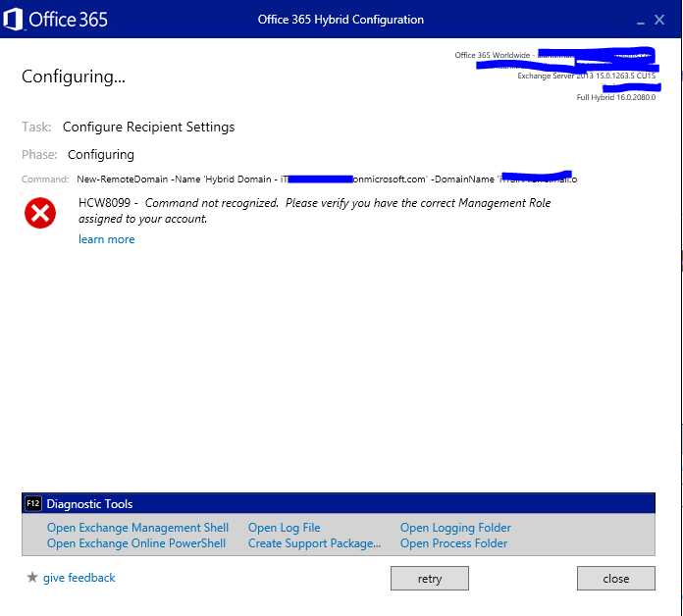Screen dimensions: 683x616
Task: Open Exchange Management Shell
Action: click(x=137, y=528)
